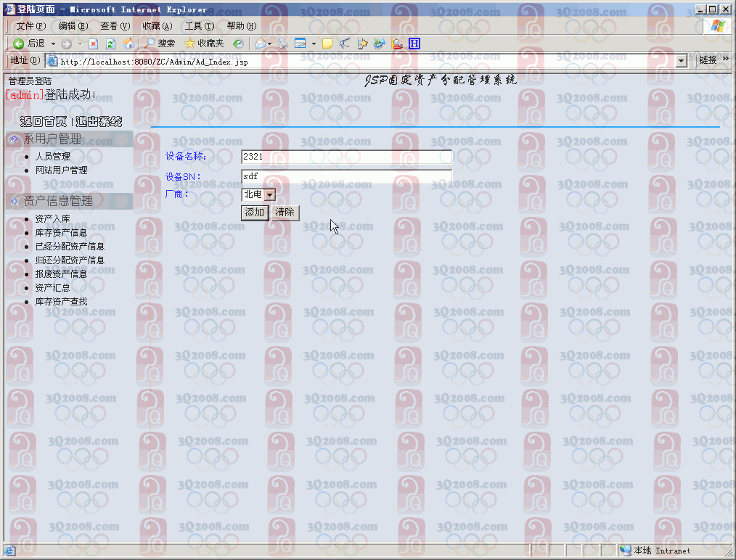Click the 退出系统 link
Image resolution: width=736 pixels, height=560 pixels.
(99, 122)
